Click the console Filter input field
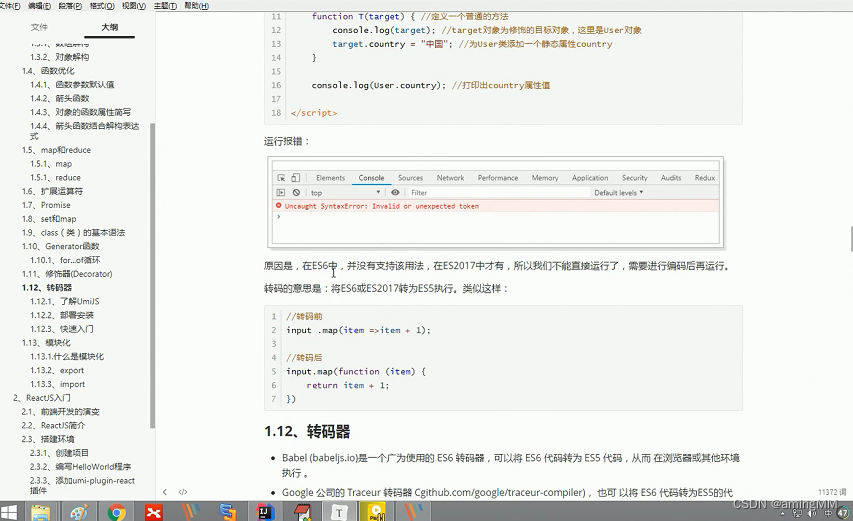This screenshot has width=853, height=521. pyautogui.click(x=499, y=193)
